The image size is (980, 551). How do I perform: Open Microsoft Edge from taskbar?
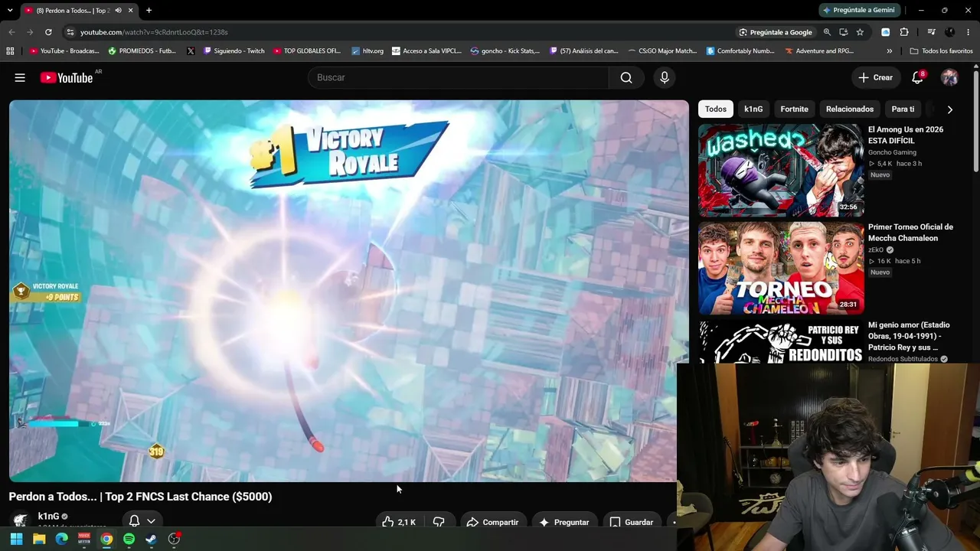coord(61,539)
